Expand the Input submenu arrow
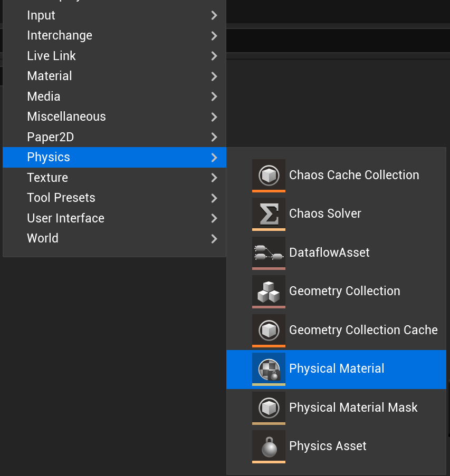The height and width of the screenshot is (476, 450). coord(214,15)
